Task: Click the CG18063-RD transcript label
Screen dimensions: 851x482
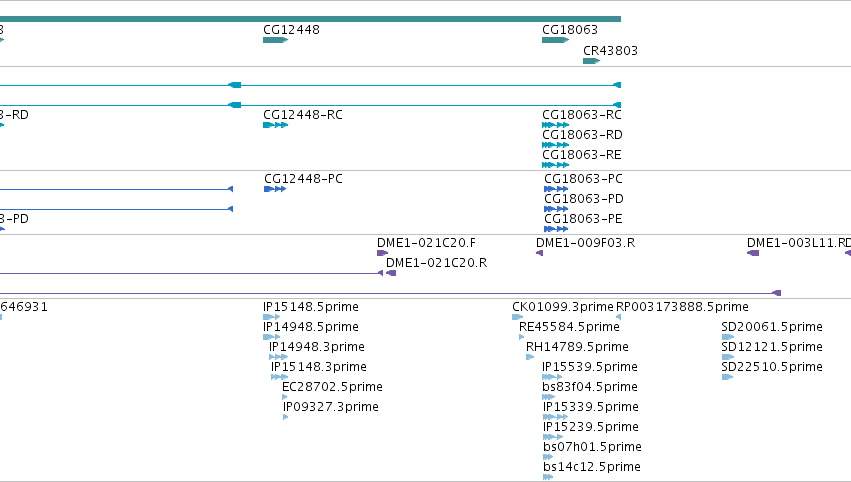Action: [582, 135]
